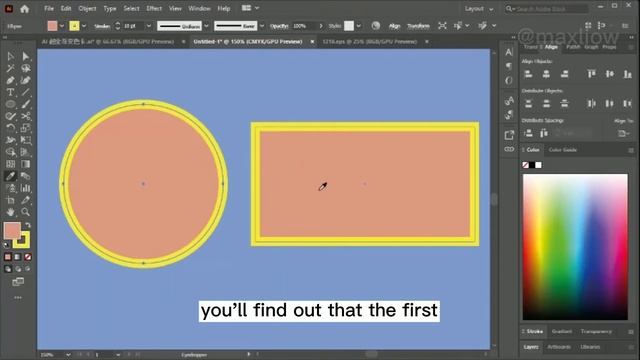Switch to the Artboards tab

tap(559, 347)
